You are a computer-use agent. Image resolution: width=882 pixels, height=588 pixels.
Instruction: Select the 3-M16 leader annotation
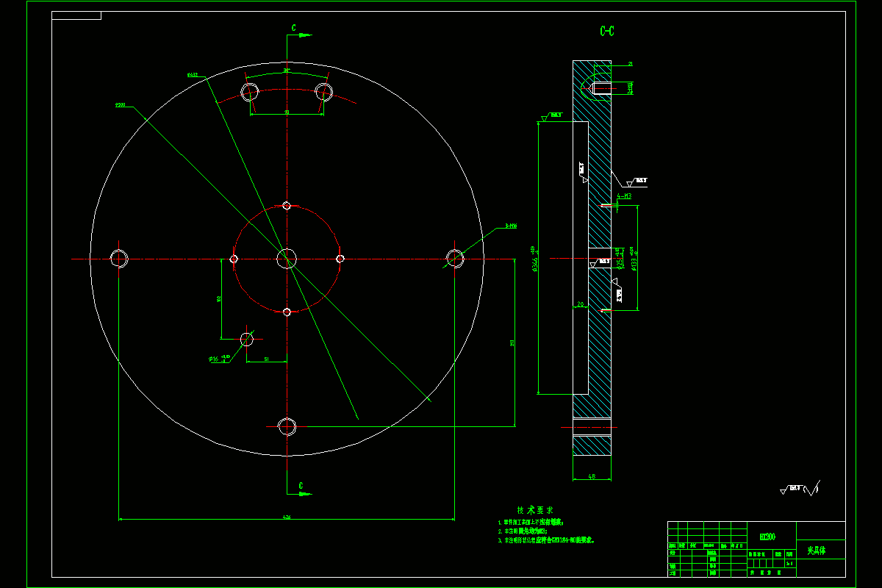point(511,226)
